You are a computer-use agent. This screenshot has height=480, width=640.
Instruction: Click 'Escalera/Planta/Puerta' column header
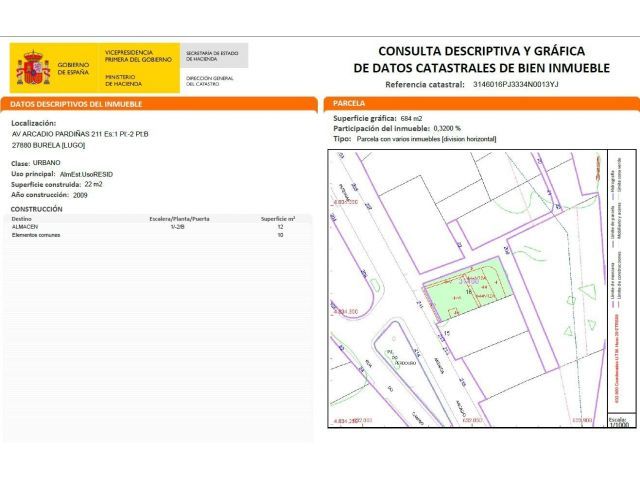click(x=179, y=219)
